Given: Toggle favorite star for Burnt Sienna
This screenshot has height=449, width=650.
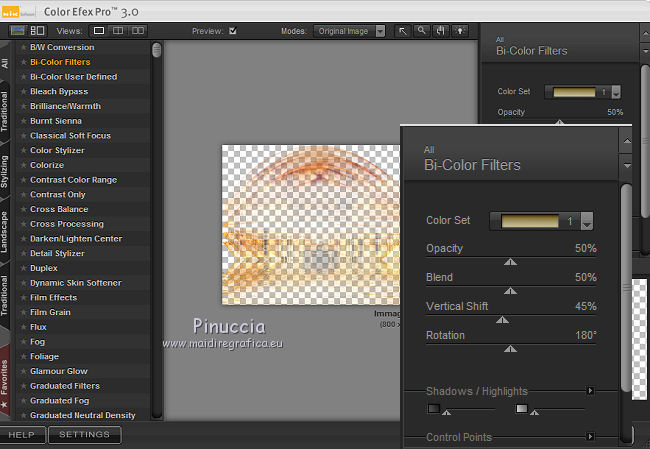Looking at the screenshot, I should (23, 121).
